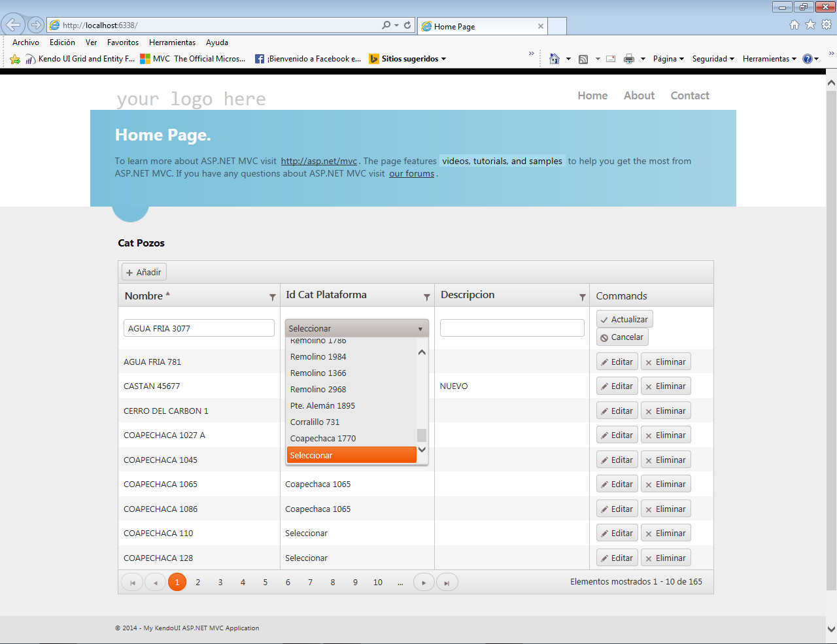837x644 pixels.
Task: Click the dropdown list scrollbar down arrow
Action: click(422, 449)
